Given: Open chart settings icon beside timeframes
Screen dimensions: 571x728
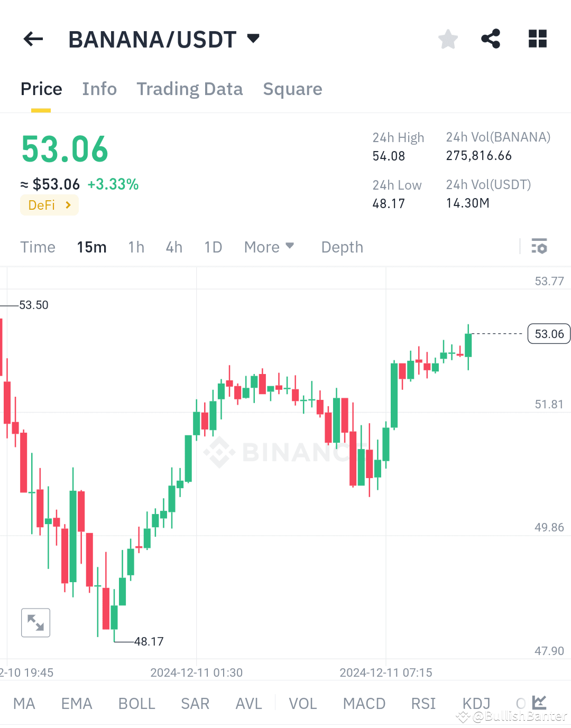Looking at the screenshot, I should [x=539, y=247].
